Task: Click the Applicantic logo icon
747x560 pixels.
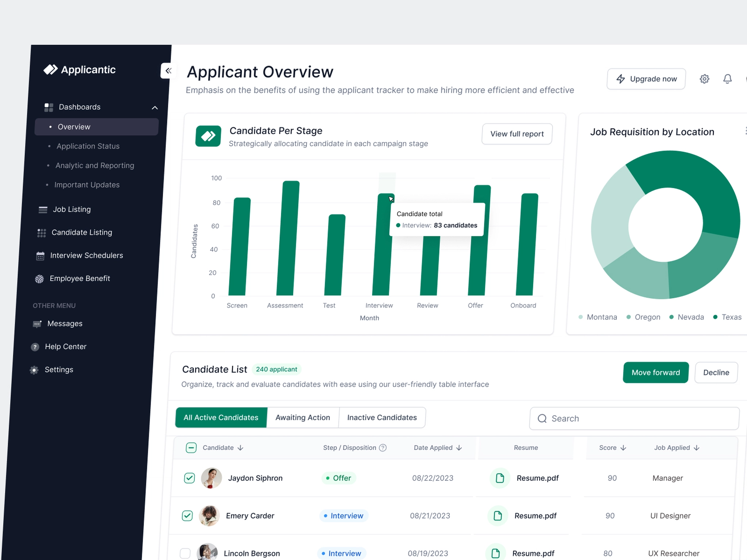Action: (50, 69)
